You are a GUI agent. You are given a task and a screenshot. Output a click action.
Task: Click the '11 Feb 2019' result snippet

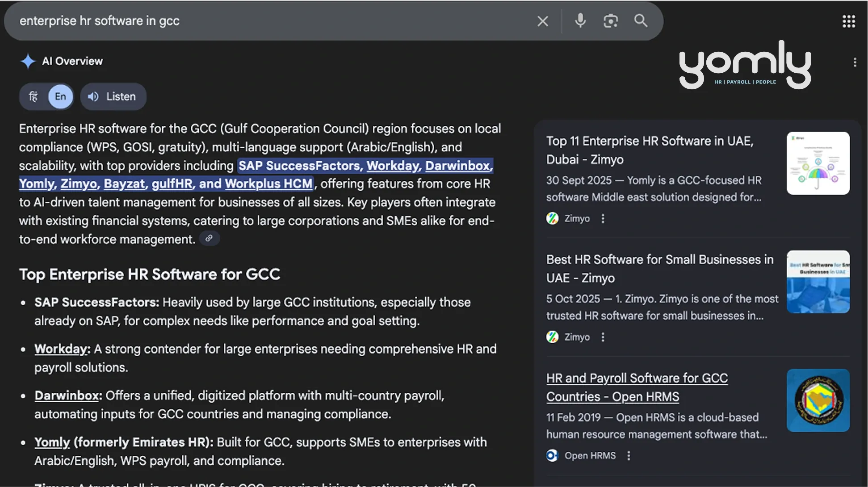click(657, 426)
